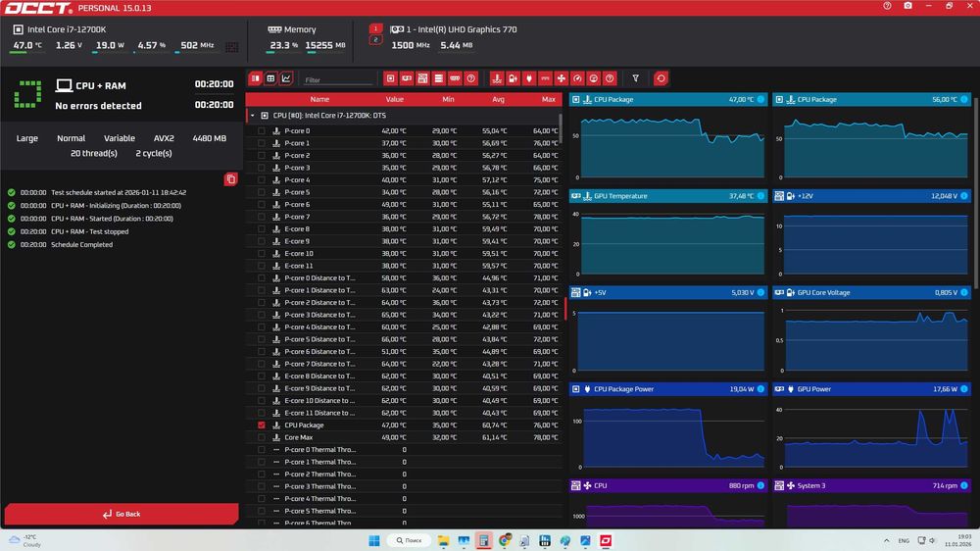Screen dimensions: 980x551
Task: Filter sensors by storage category icon
Action: coord(439,78)
